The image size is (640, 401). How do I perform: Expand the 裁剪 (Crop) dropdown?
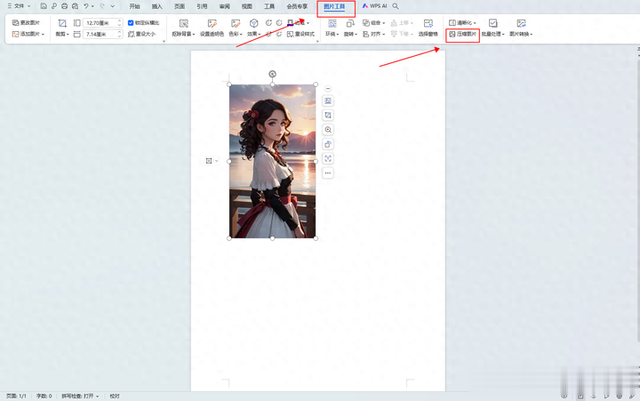62,34
